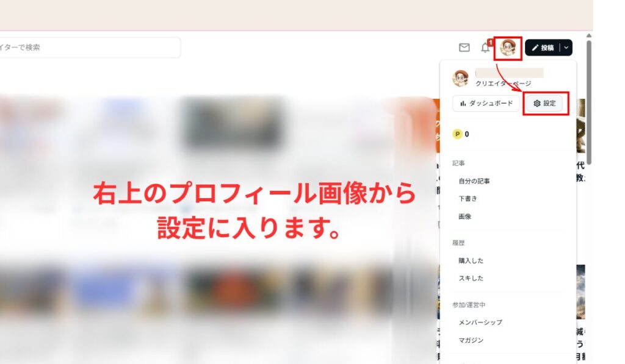Open 購入した history entry
The height and width of the screenshot is (364, 625).
(x=471, y=261)
